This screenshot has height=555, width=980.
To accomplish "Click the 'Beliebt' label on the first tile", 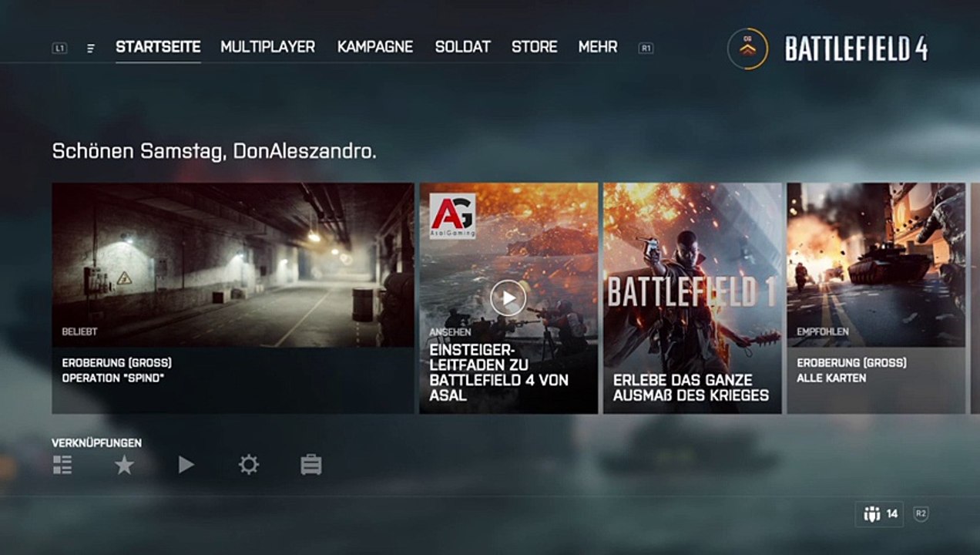I will 79,331.
